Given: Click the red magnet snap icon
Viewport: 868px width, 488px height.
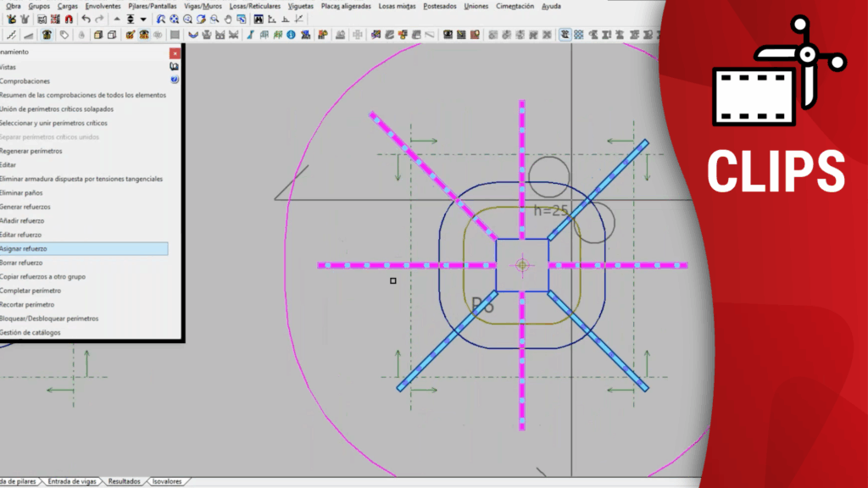Looking at the screenshot, I should pos(68,19).
